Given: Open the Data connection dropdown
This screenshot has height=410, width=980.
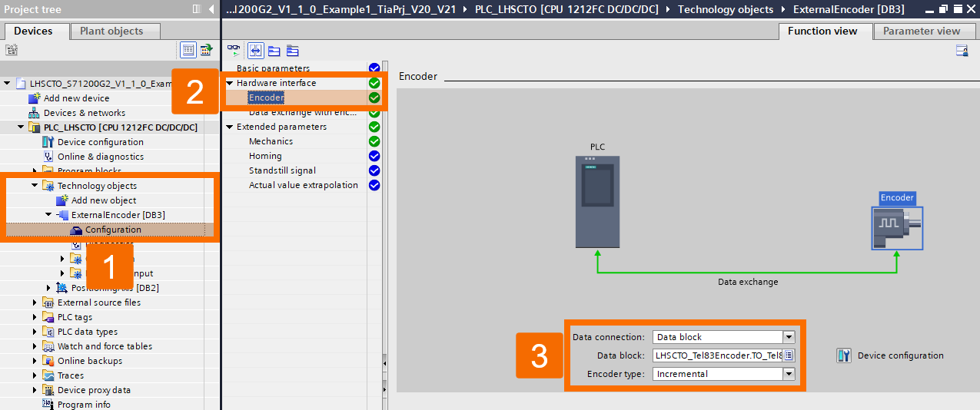Looking at the screenshot, I should pyautogui.click(x=789, y=337).
